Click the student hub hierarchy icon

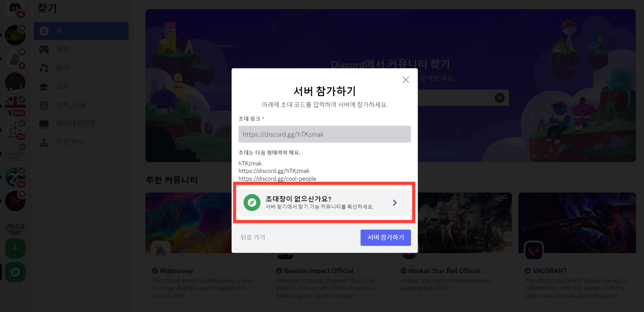point(44,142)
